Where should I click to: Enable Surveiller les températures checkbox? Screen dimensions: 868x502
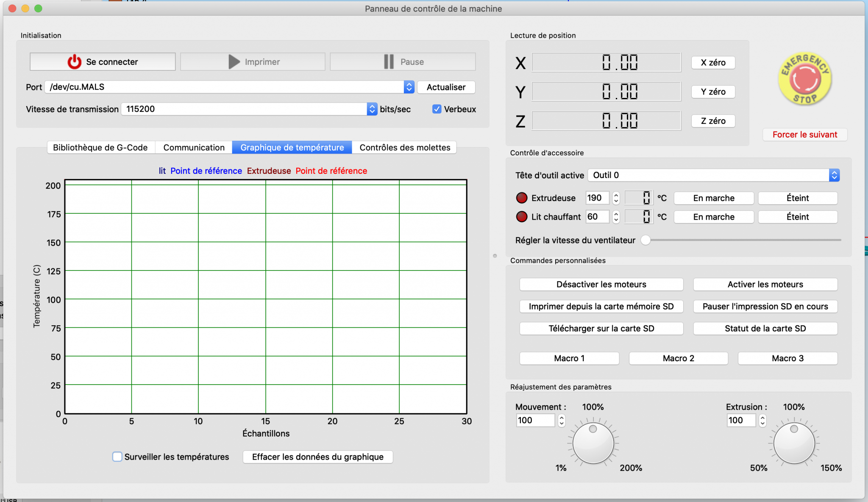coord(117,457)
